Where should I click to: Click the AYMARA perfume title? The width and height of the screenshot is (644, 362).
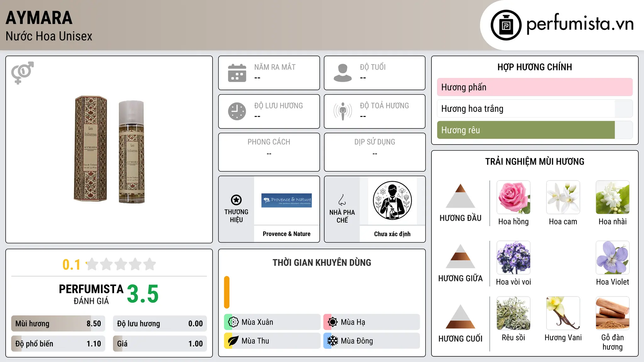pyautogui.click(x=39, y=18)
